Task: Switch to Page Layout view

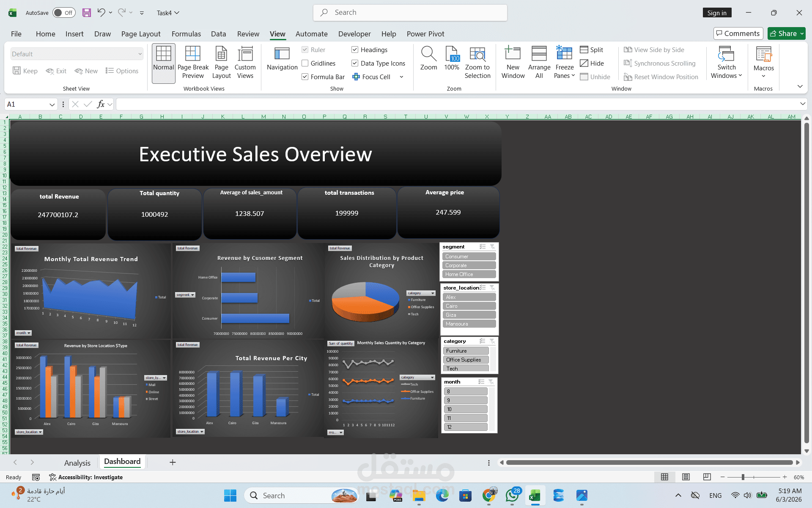Action: tap(221, 63)
